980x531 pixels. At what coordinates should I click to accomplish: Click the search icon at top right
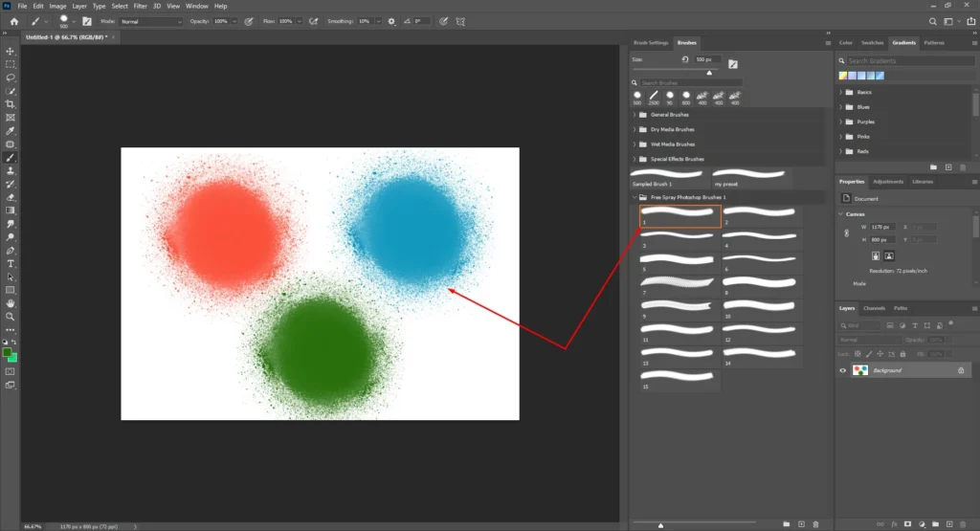coord(932,21)
